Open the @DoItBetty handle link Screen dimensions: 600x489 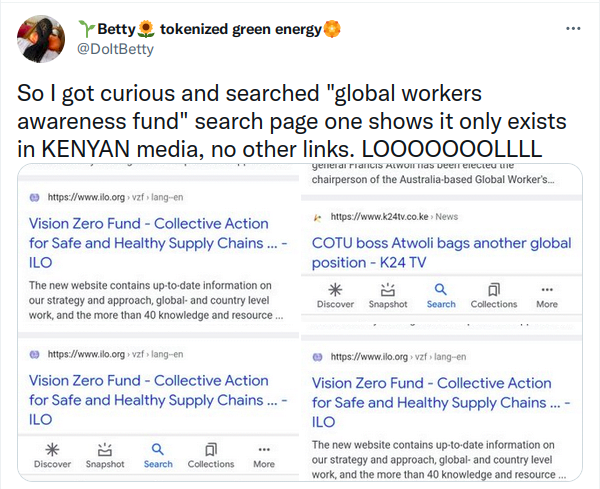pyautogui.click(x=116, y=47)
